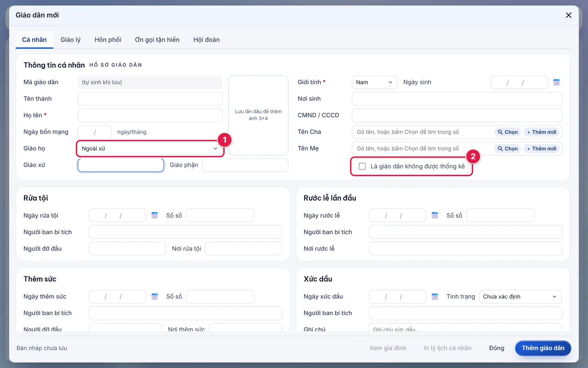The image size is (588, 368).
Task: Click the photo upload placeholder ảnh 3×4
Action: point(258,115)
